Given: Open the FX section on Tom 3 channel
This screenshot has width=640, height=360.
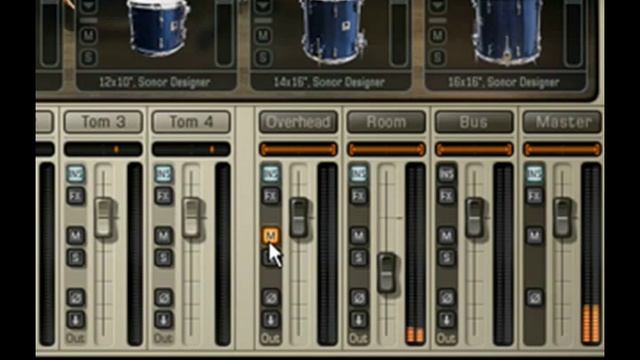Looking at the screenshot, I should pyautogui.click(x=76, y=196).
